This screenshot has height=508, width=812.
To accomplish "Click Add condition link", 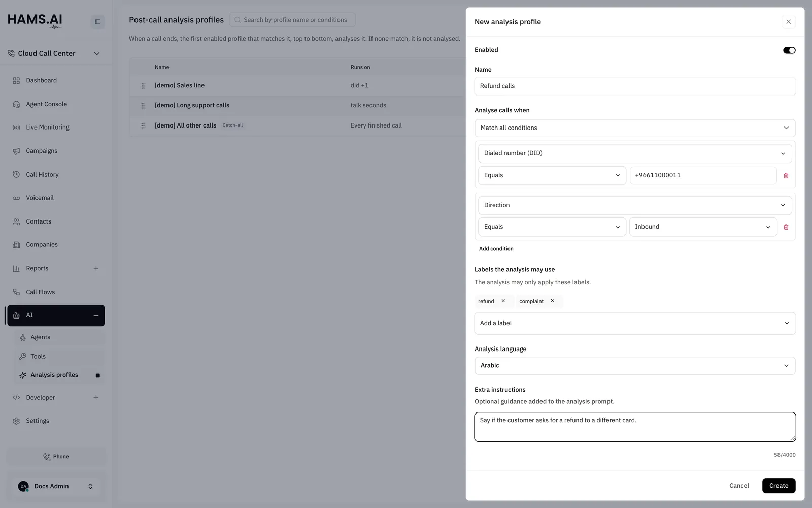I will coord(496,249).
